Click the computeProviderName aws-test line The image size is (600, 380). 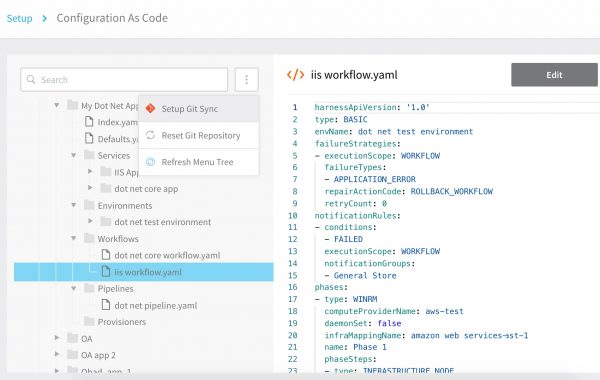(x=394, y=311)
